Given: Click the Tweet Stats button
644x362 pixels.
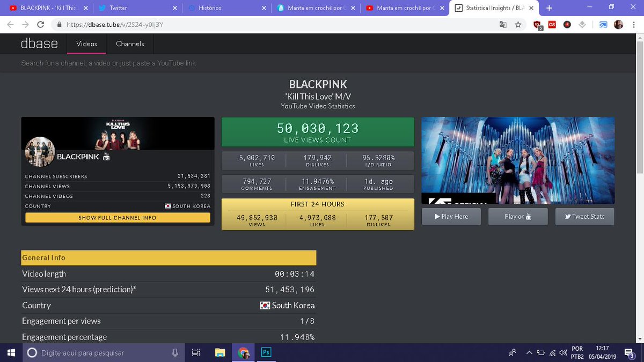Looking at the screenshot, I should pyautogui.click(x=584, y=217).
